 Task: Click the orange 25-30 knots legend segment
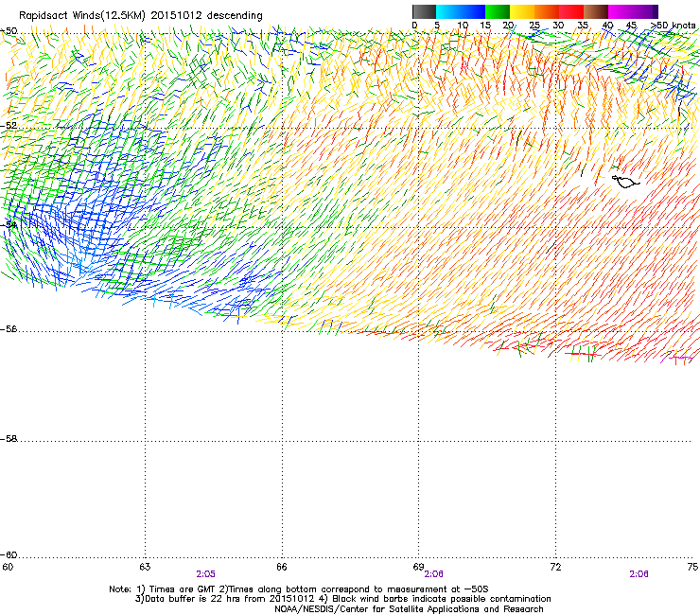[547, 11]
